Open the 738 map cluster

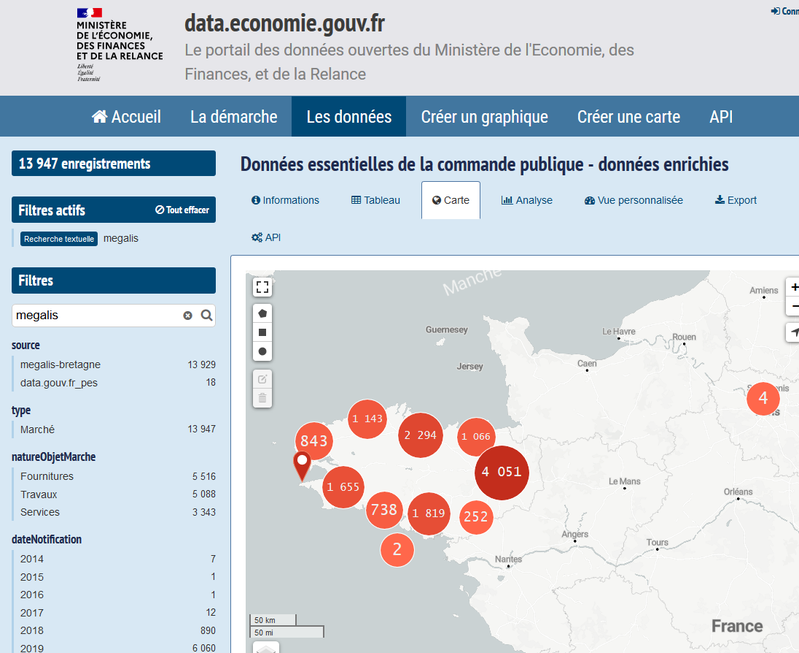coord(384,510)
